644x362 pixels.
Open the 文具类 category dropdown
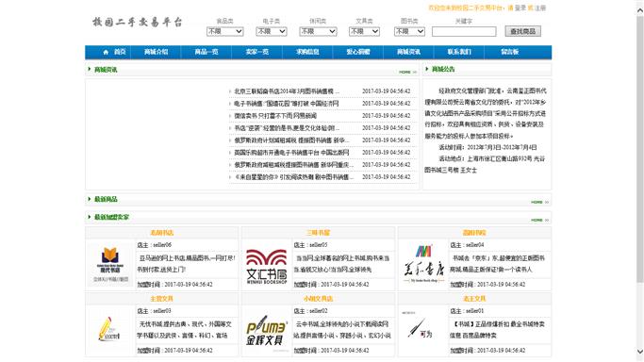point(364,32)
